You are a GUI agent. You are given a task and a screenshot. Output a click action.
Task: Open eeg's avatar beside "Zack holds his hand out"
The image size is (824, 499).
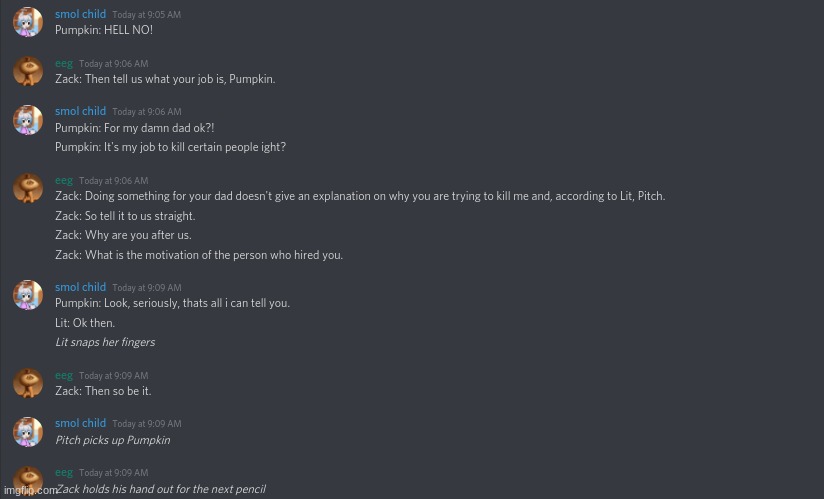coord(28,478)
